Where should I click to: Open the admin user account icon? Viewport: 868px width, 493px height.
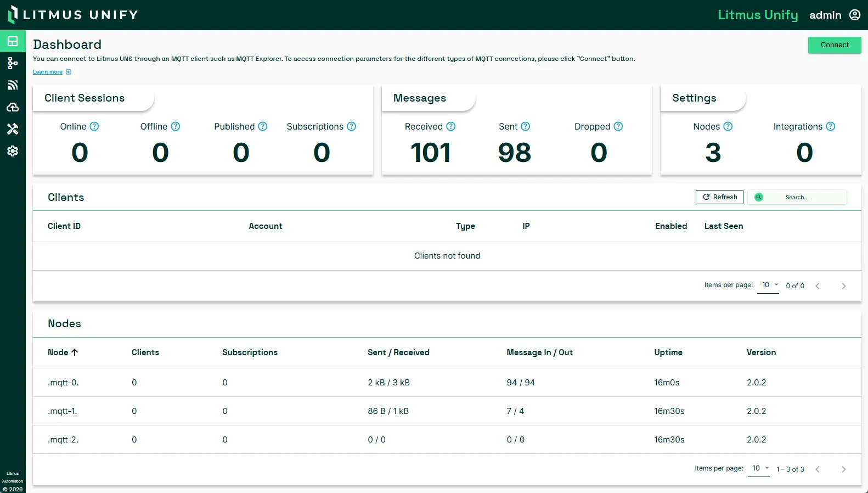point(855,15)
